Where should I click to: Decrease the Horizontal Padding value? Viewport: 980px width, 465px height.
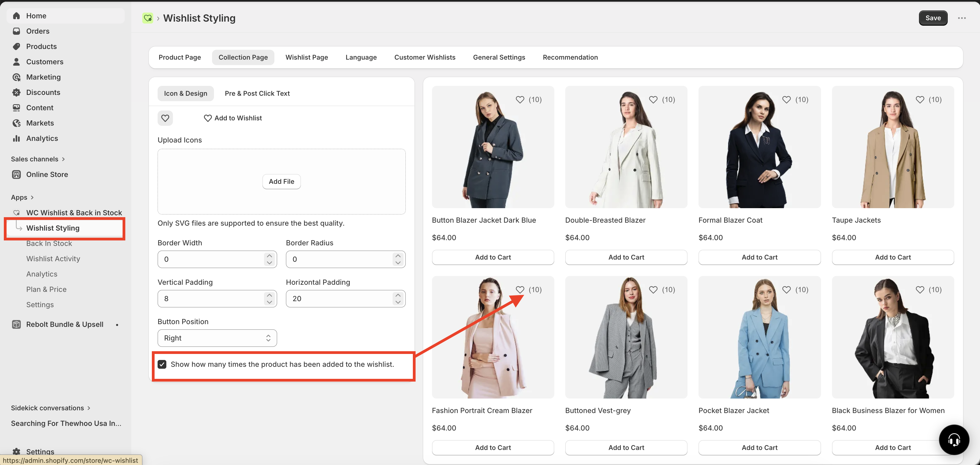398,302
